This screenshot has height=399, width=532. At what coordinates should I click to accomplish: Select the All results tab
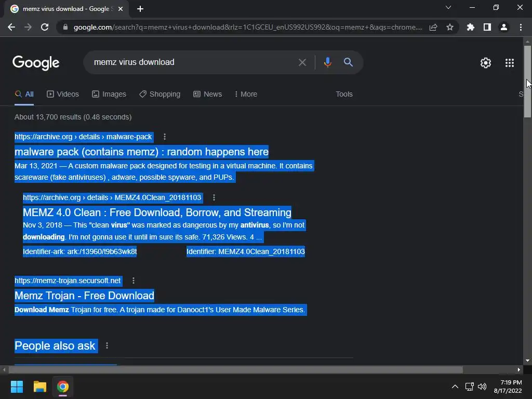tap(24, 95)
